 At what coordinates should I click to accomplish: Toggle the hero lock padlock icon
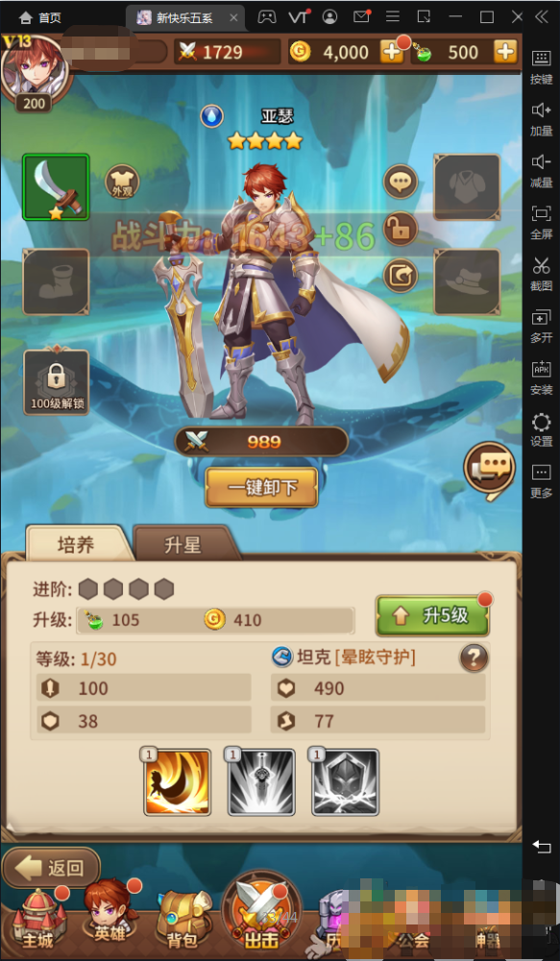tap(401, 230)
